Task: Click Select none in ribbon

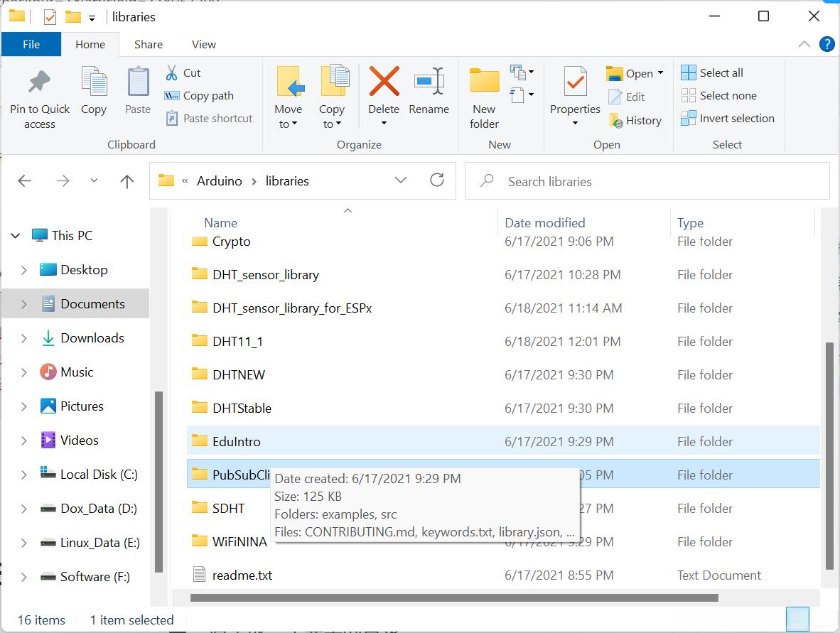Action: point(719,96)
